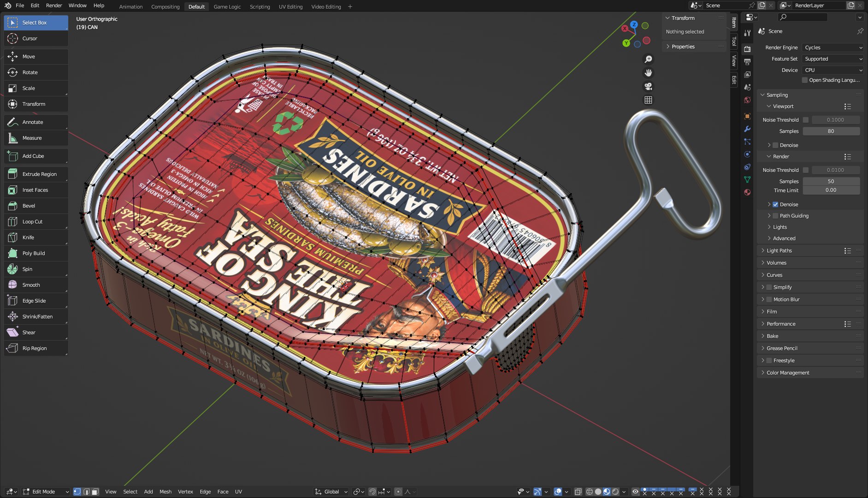
Task: Open the Device dropdown
Action: click(833, 70)
